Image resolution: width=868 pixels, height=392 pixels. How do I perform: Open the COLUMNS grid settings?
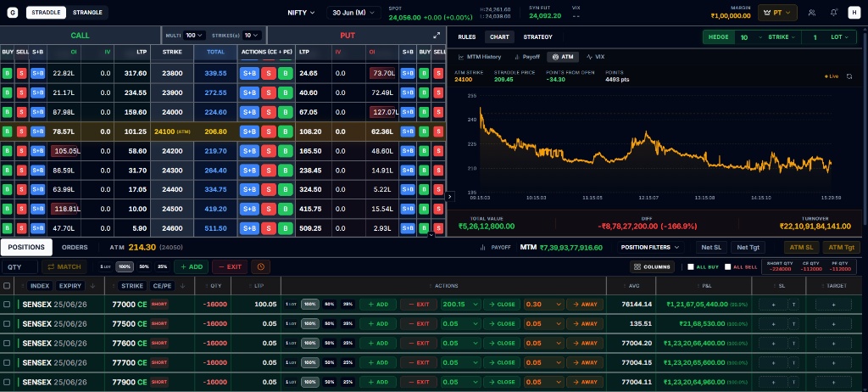[x=652, y=266]
